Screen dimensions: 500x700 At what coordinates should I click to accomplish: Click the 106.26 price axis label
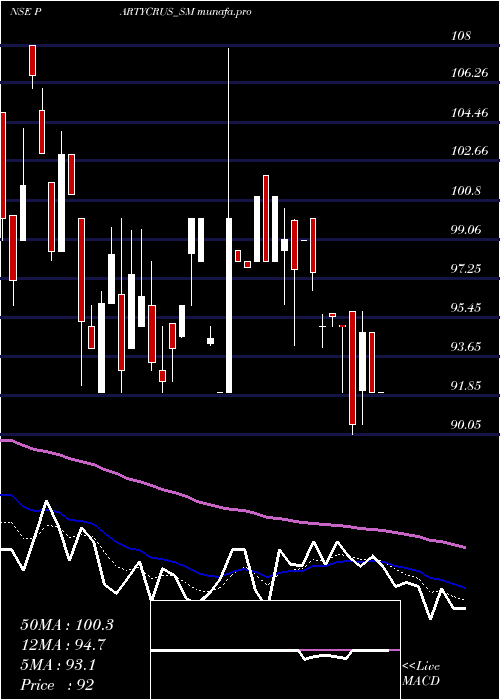[x=469, y=73]
